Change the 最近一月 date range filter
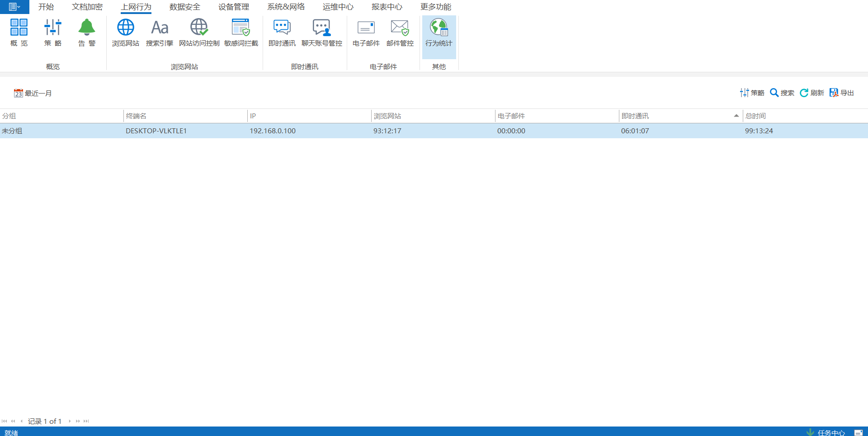Screen dimensions: 868x436 [x=33, y=93]
